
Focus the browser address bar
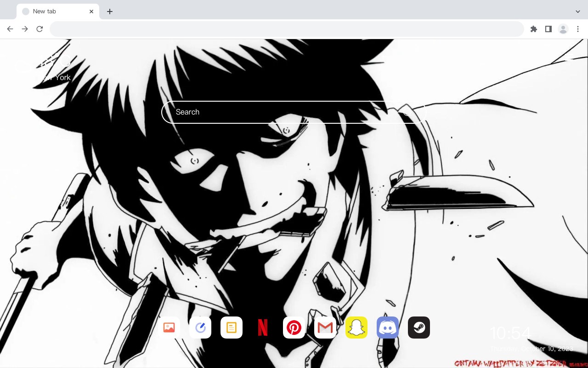click(287, 29)
